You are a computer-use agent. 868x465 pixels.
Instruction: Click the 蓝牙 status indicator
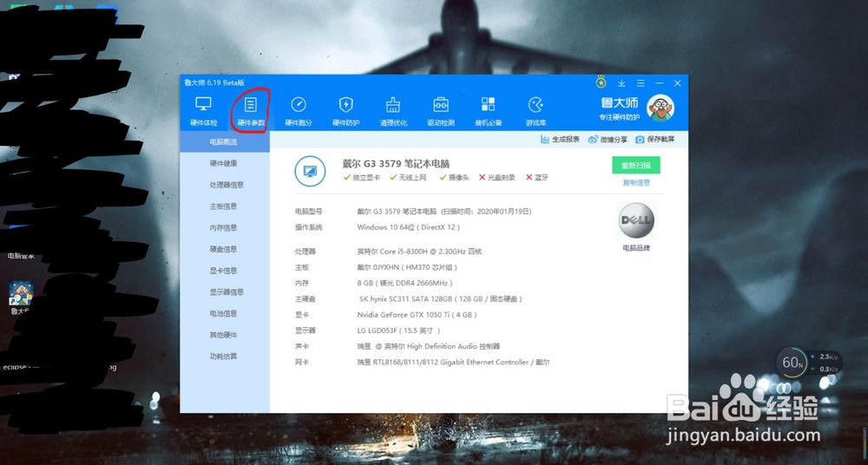(x=537, y=178)
